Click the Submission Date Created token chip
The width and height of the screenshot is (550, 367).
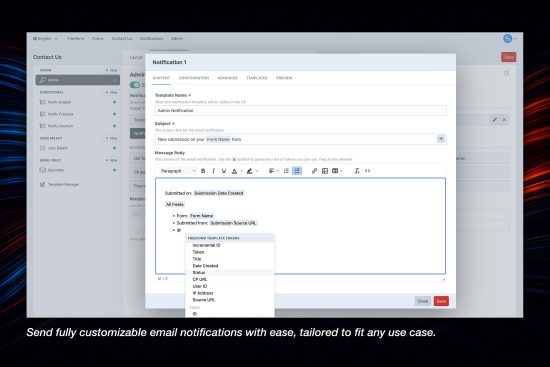click(x=219, y=193)
